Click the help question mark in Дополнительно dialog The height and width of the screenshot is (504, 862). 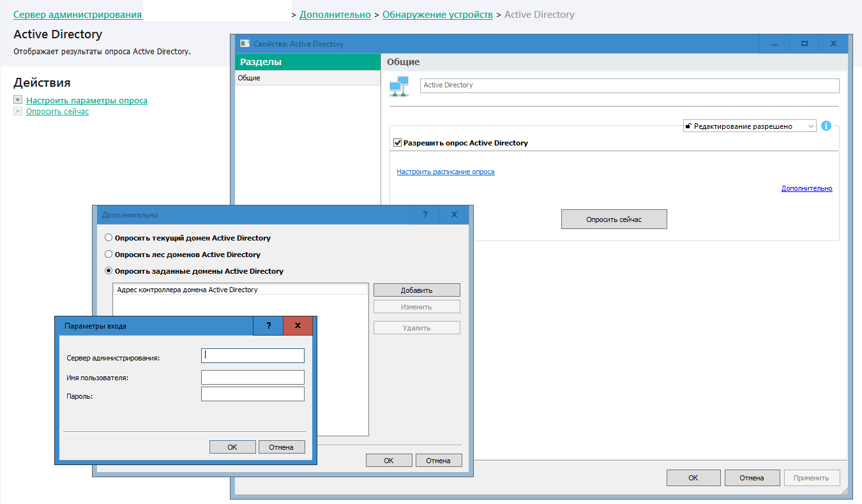pos(425,215)
